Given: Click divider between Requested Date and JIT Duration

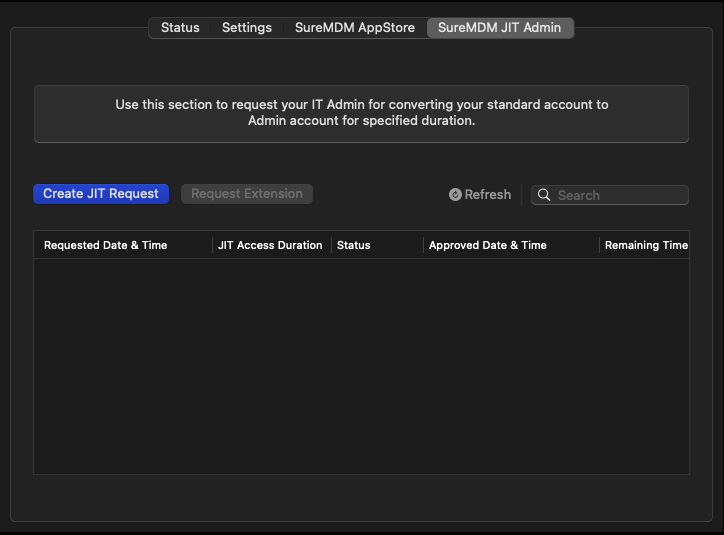Looking at the screenshot, I should tap(212, 245).
